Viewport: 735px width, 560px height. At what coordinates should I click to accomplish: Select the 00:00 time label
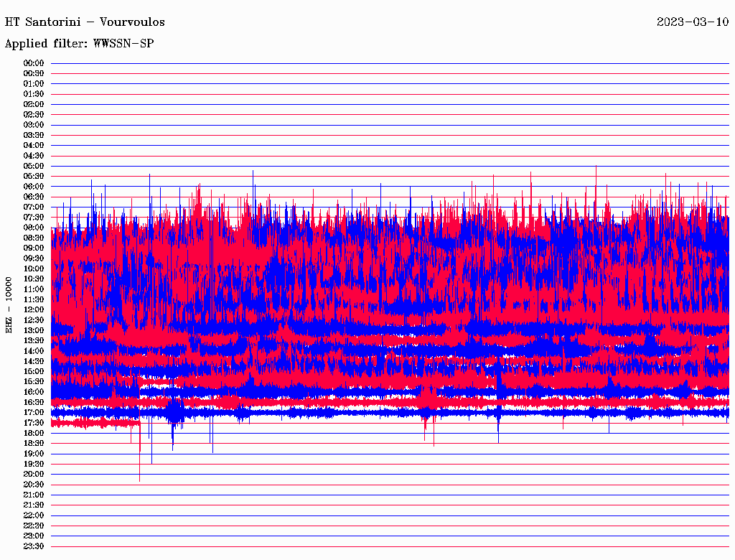34,63
